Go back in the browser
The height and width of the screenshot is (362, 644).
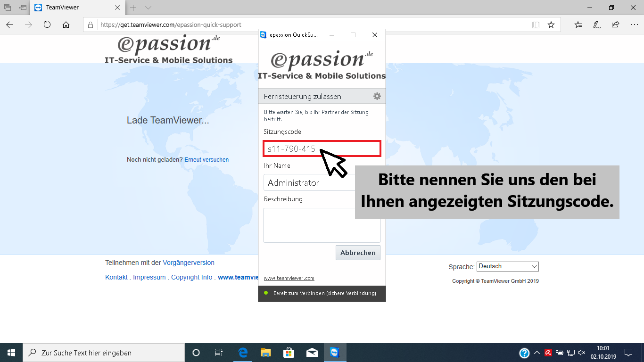coord(10,25)
